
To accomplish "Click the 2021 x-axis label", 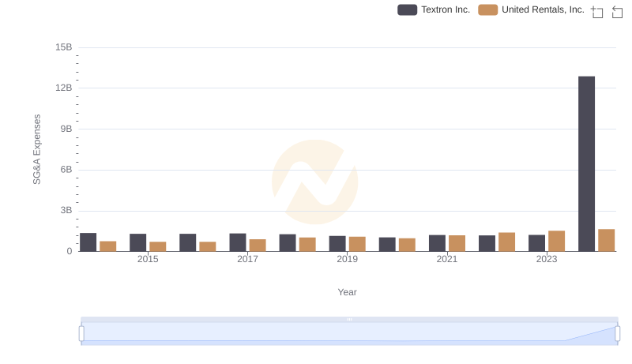I will (447, 259).
